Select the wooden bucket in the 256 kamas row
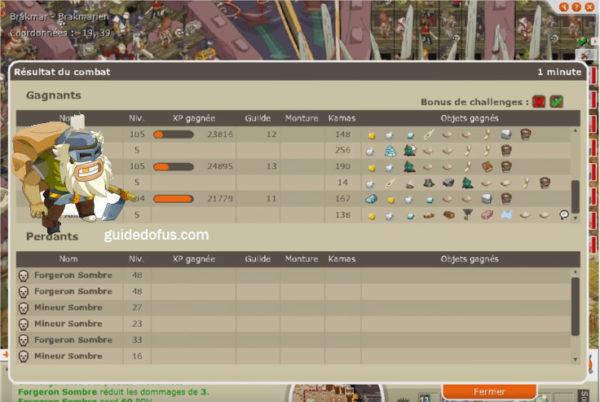This screenshot has height=402, width=600. tap(506, 150)
